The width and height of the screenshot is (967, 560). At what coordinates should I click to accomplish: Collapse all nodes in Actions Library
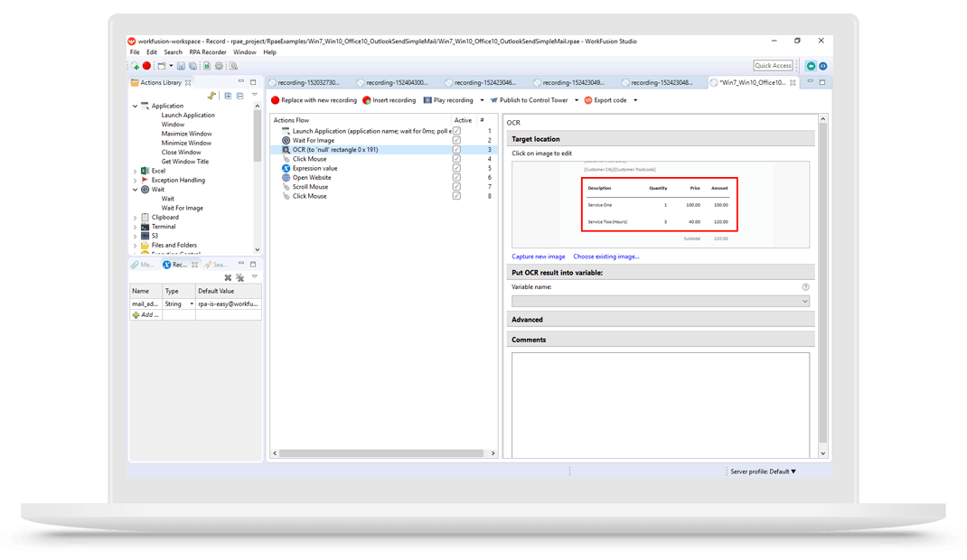239,96
